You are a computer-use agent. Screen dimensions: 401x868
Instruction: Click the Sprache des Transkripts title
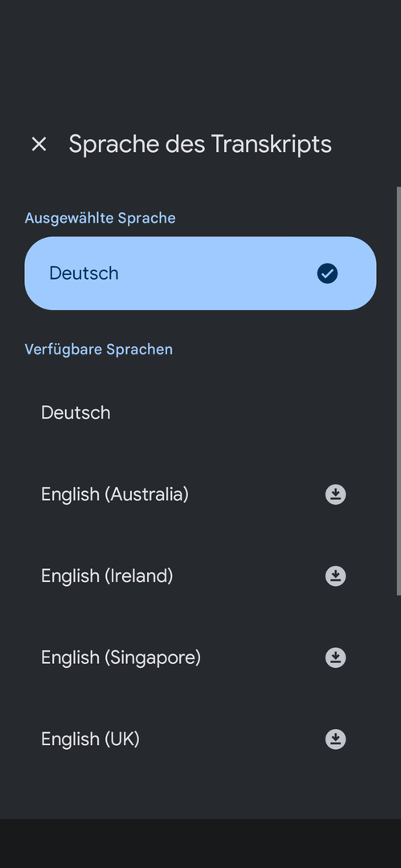click(200, 145)
